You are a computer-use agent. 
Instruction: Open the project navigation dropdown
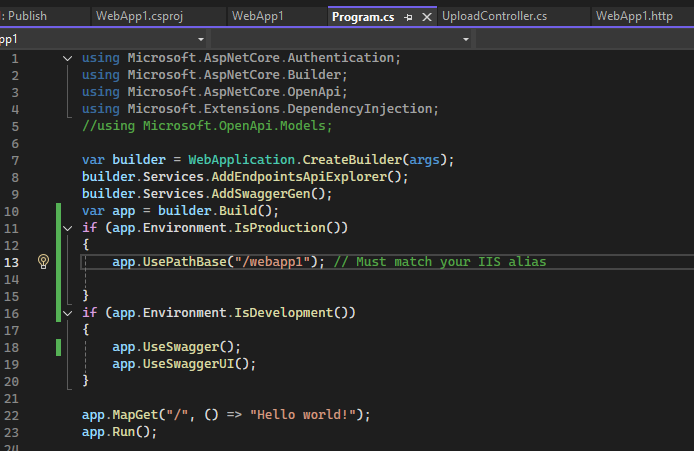pos(200,39)
